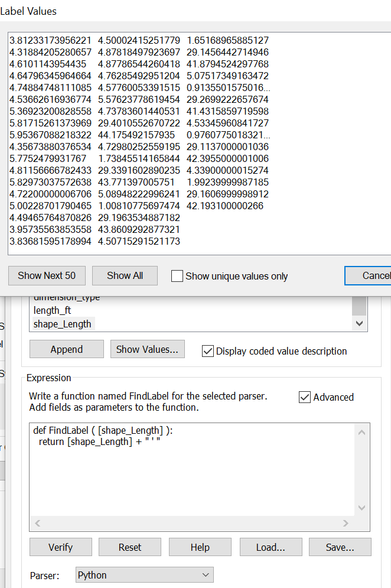Image resolution: width=391 pixels, height=588 pixels.
Task: Click the Reset expression button
Action: (x=129, y=547)
